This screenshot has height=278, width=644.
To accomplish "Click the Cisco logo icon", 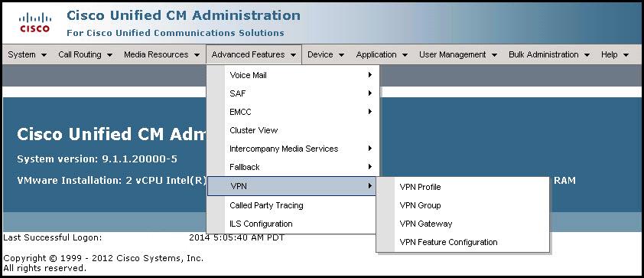I will (35, 23).
